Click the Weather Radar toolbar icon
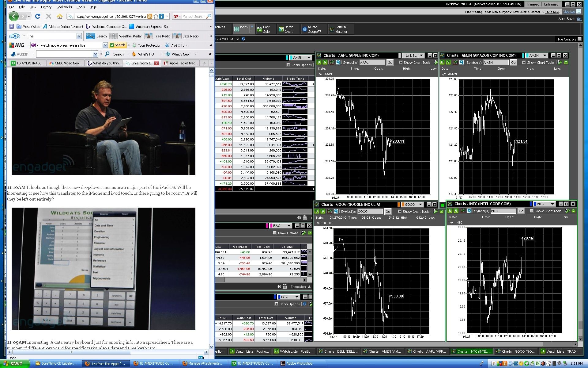The image size is (588, 368). [x=113, y=36]
